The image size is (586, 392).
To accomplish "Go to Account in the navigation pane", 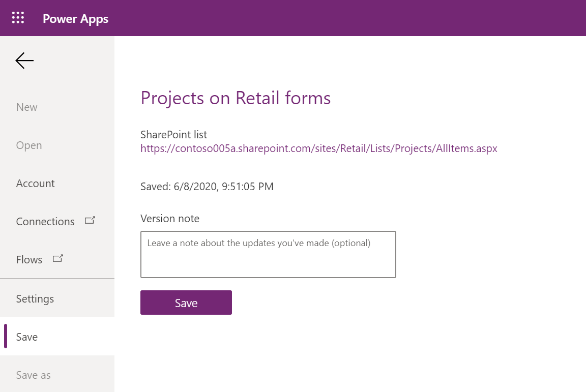I will point(36,183).
